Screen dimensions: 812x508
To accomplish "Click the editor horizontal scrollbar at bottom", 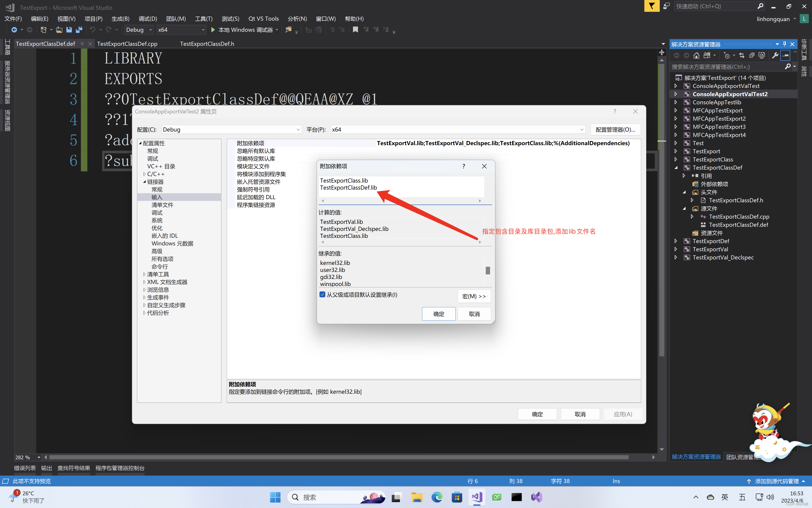I will 339,457.
